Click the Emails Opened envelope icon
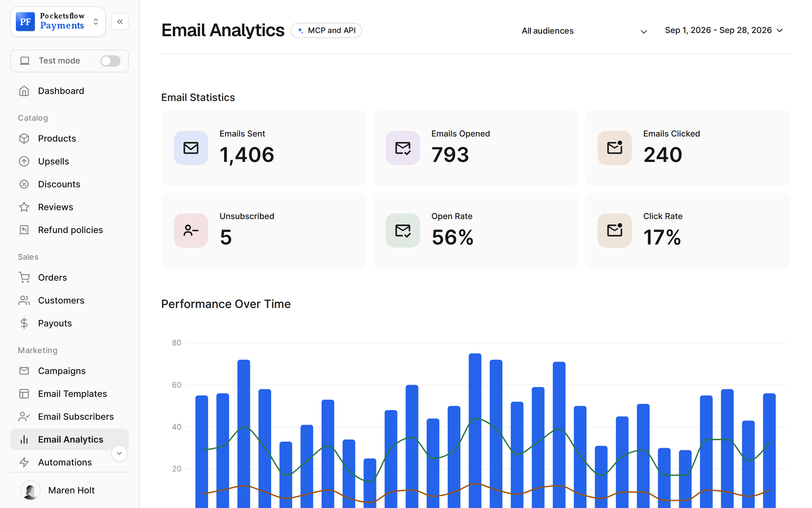 403,148
